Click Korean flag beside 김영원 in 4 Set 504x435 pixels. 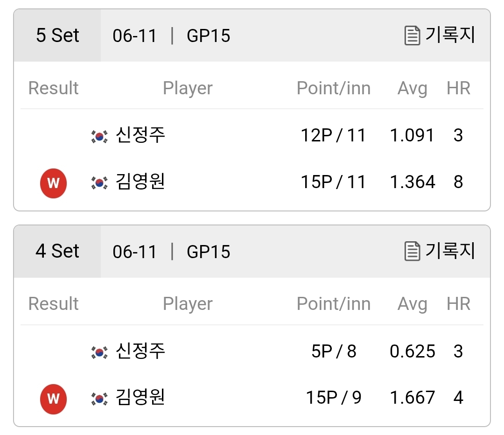[x=99, y=399]
